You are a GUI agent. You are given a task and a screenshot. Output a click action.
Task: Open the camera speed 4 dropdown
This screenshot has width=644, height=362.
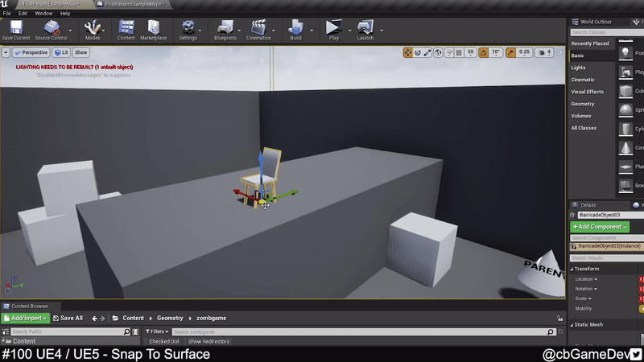tap(544, 52)
